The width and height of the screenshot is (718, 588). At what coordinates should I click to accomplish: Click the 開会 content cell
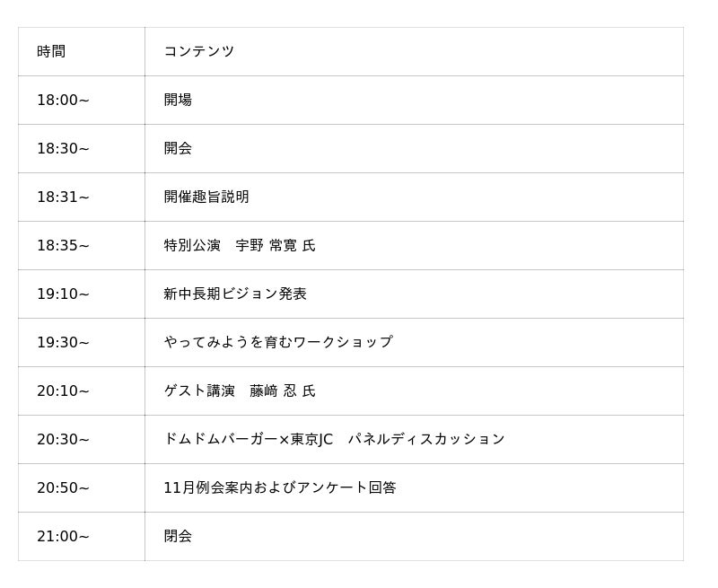pyautogui.click(x=178, y=149)
